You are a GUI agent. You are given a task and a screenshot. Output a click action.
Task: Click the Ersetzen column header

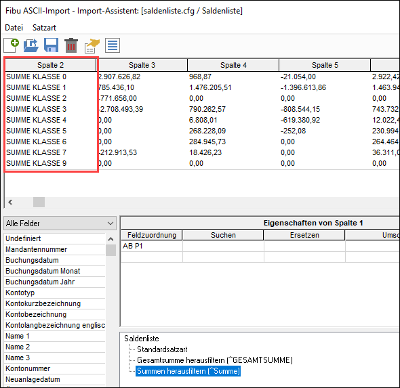304,235
